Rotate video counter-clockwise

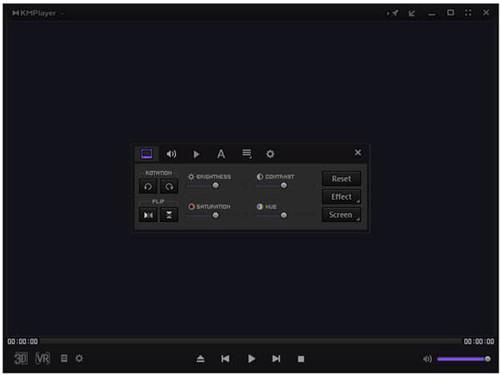[x=148, y=187]
